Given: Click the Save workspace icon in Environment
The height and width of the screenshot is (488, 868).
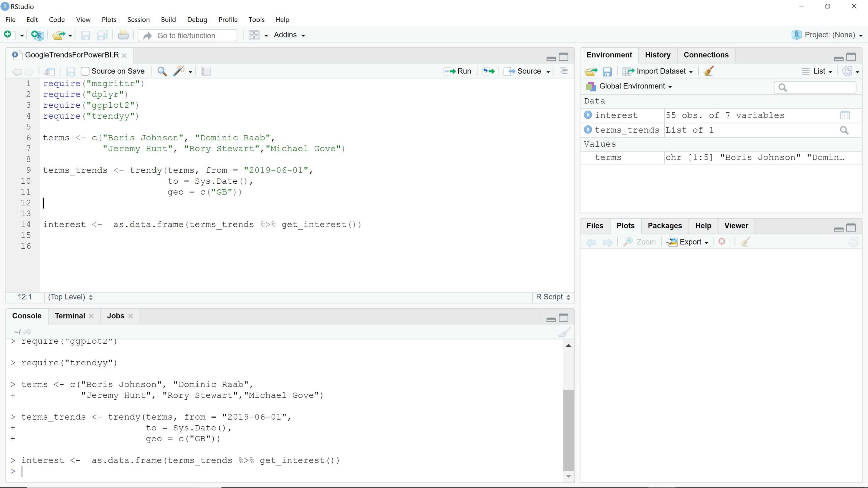Looking at the screenshot, I should click(x=607, y=72).
